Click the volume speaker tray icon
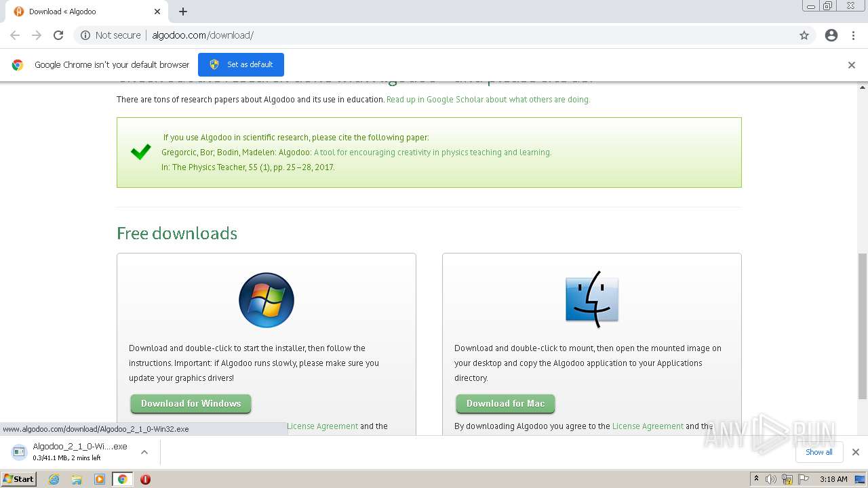868x488 pixels. tap(771, 479)
